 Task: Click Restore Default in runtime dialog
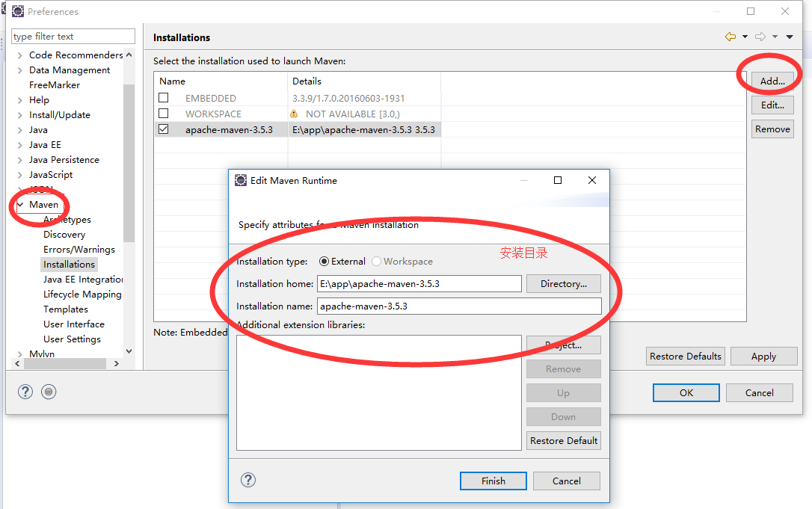click(x=564, y=441)
